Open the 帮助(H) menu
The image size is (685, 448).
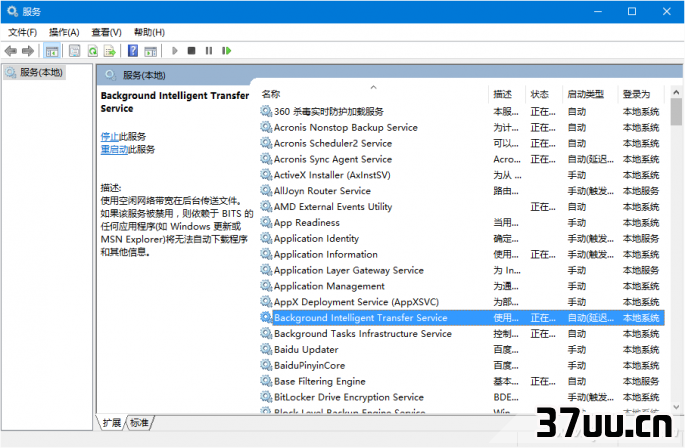click(x=149, y=32)
